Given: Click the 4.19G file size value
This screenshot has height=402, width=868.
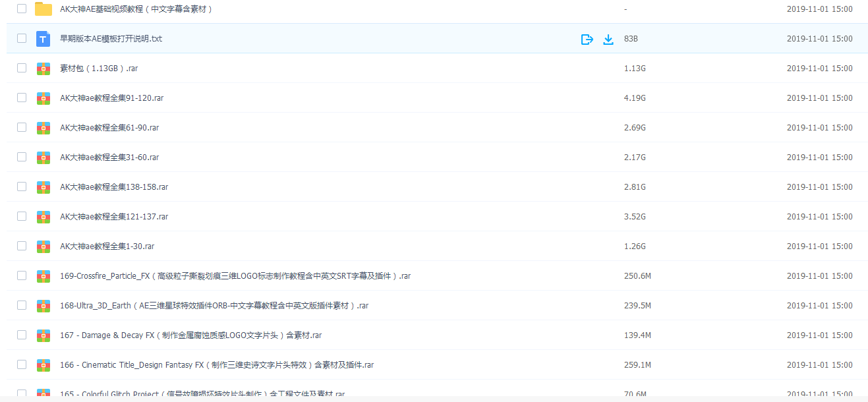Looking at the screenshot, I should tap(635, 98).
